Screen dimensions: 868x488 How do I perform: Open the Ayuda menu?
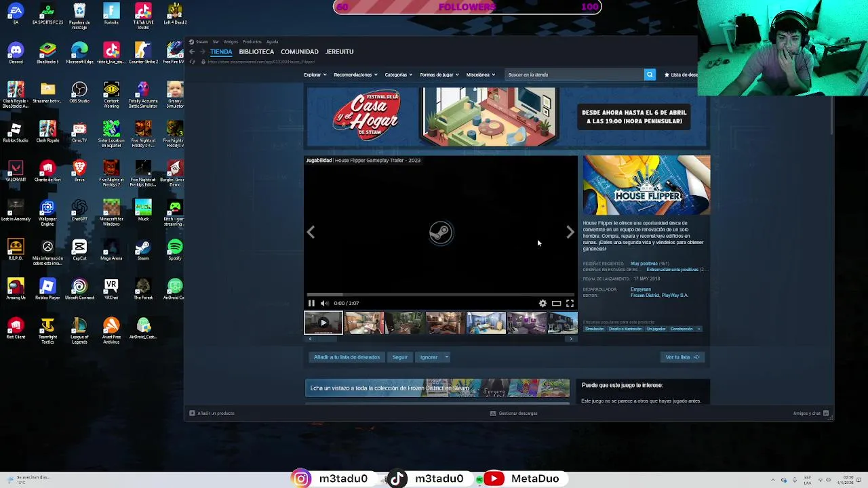(x=272, y=42)
